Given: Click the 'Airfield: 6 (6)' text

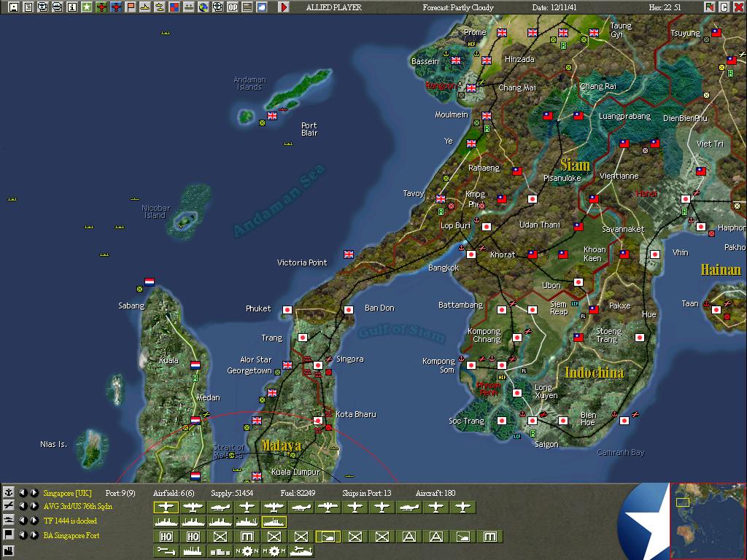Looking at the screenshot, I should coord(174,493).
